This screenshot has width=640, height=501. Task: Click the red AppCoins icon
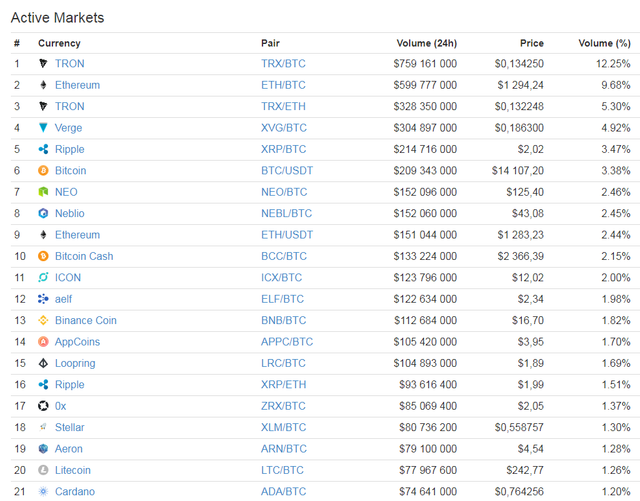click(43, 342)
